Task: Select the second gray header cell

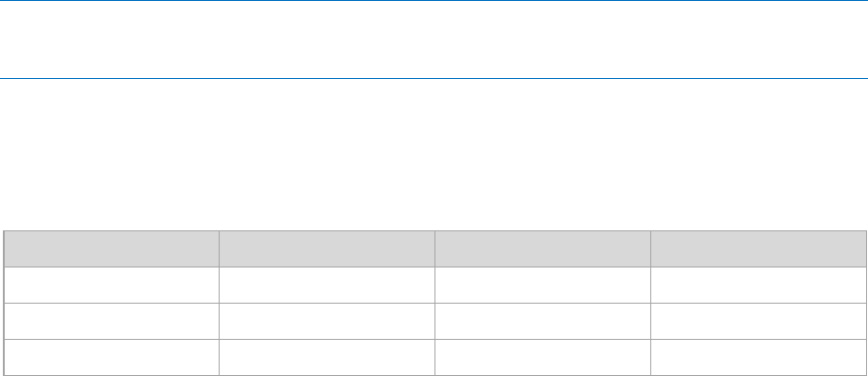Action: [327, 249]
